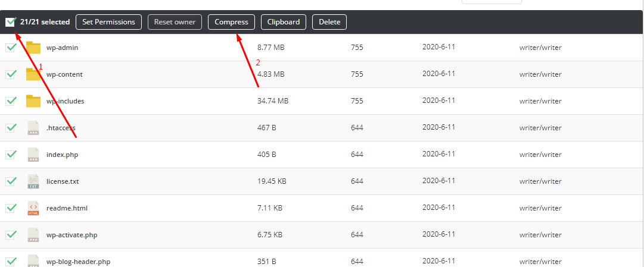
Task: Click the writer/writer owner of index.php
Action: 540,155
